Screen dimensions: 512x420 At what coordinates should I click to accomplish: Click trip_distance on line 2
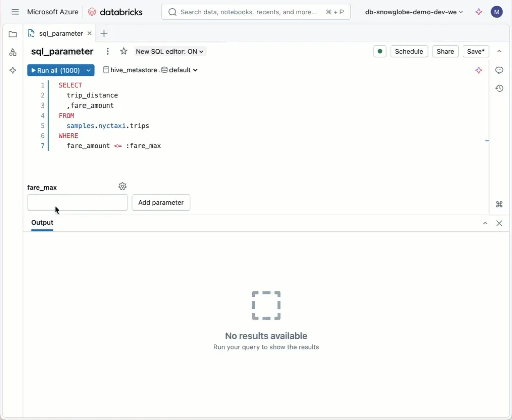click(x=93, y=95)
